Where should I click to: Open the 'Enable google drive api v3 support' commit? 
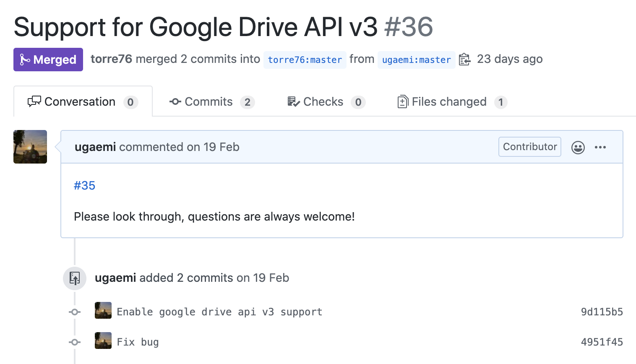pyautogui.click(x=219, y=312)
